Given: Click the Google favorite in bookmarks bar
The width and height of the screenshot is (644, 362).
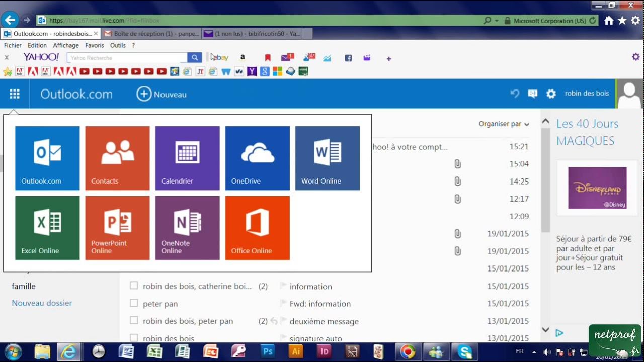Looking at the screenshot, I should pos(265,71).
